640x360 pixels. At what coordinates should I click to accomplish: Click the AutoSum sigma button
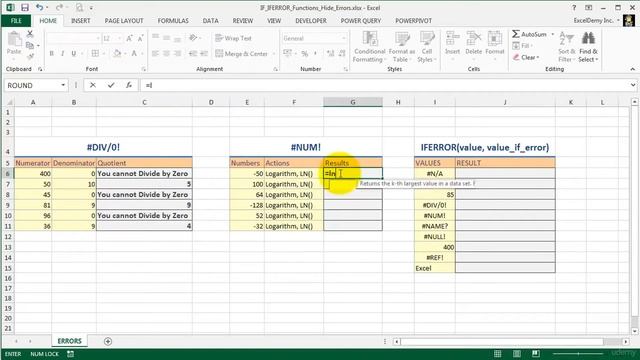pyautogui.click(x=529, y=34)
